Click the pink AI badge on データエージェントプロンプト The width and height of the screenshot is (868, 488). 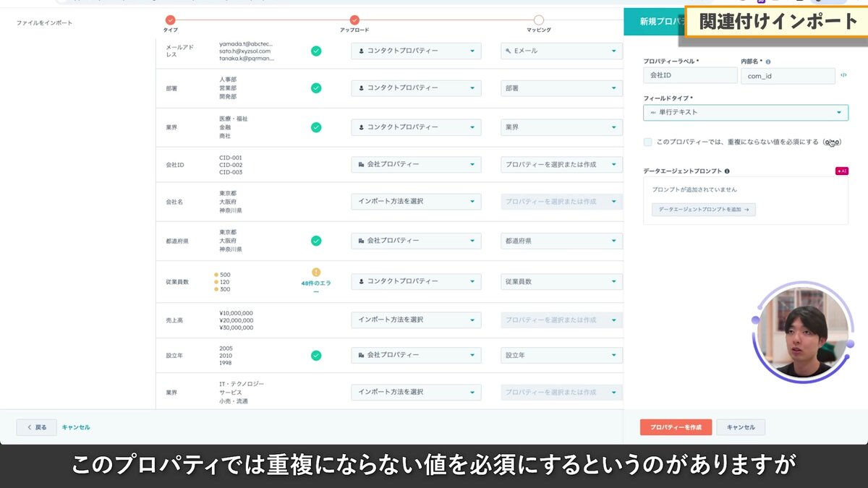coord(841,171)
